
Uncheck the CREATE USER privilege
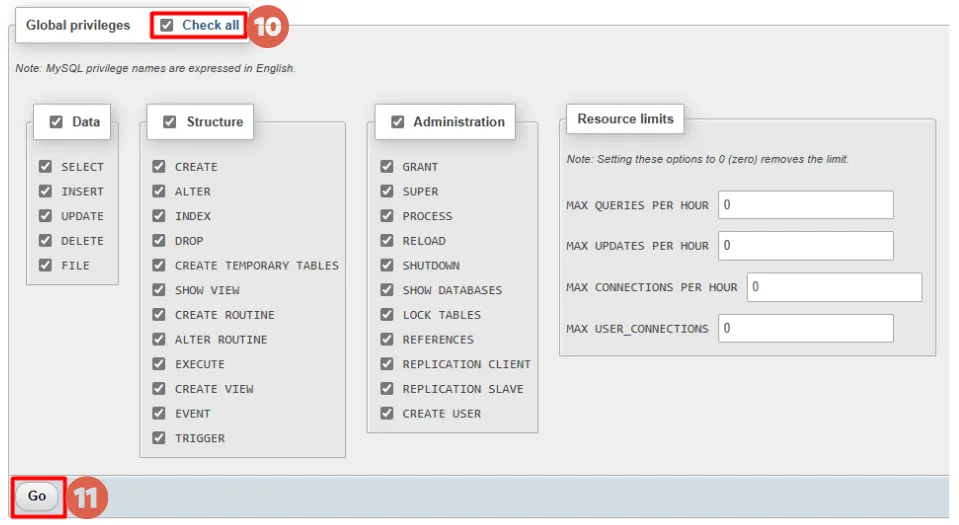(x=387, y=413)
